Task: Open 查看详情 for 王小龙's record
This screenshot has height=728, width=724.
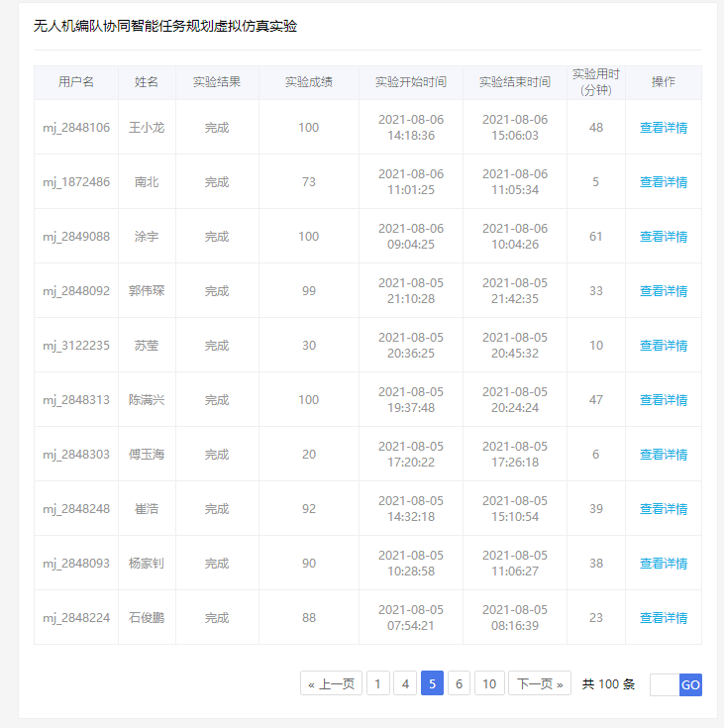Action: point(663,128)
